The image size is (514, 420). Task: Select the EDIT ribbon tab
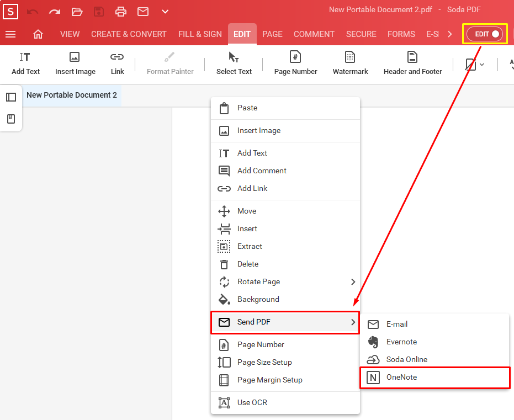(x=242, y=34)
